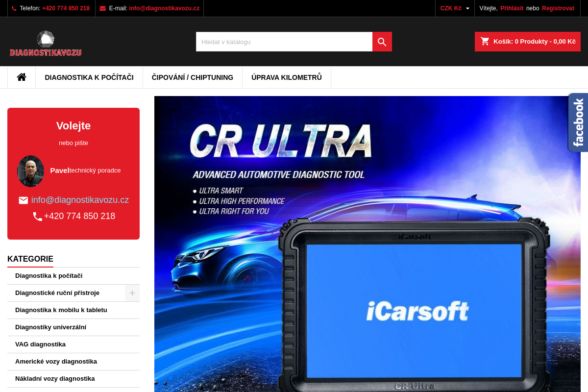Click the home icon in navigation bar
588x392 pixels.
[22, 77]
